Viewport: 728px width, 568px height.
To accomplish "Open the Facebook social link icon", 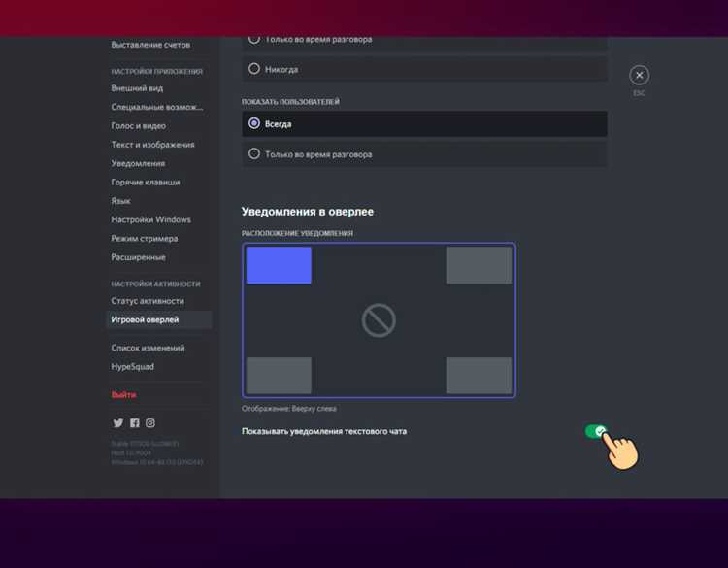I will 135,422.
